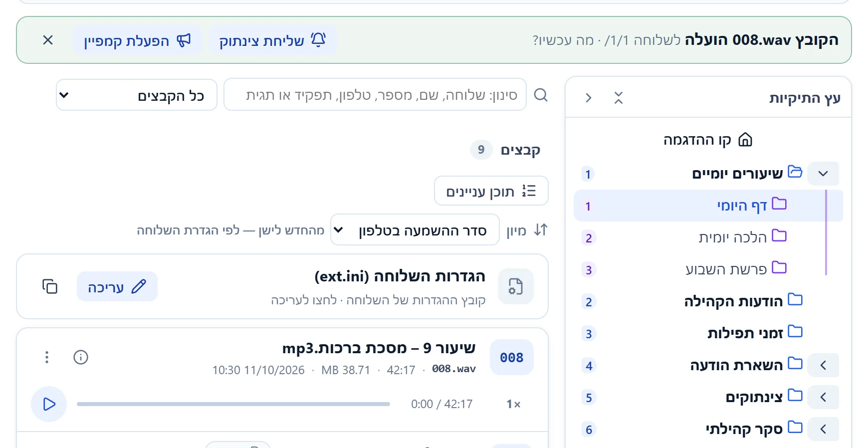This screenshot has height=448, width=868.
Task: Show info for the 'שיעור 9' audio file
Action: 81,357
